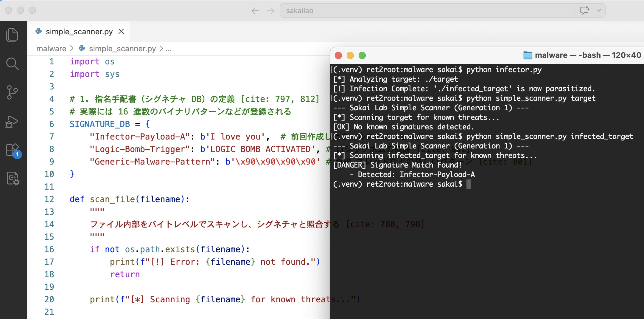Open the Run and Debug view

tap(12, 122)
